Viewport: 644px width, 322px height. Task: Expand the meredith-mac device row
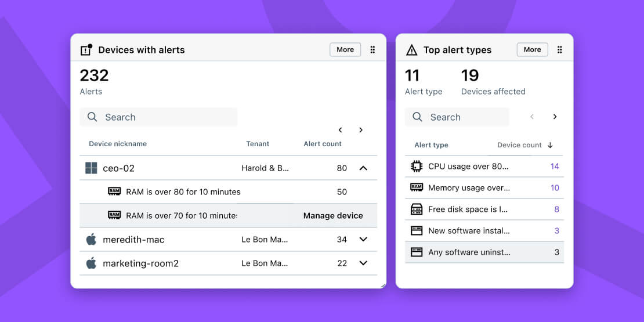(363, 240)
